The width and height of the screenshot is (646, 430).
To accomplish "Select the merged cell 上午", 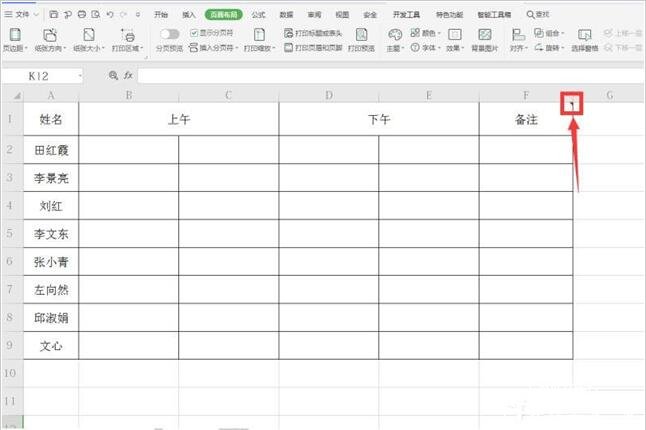I will (x=179, y=119).
